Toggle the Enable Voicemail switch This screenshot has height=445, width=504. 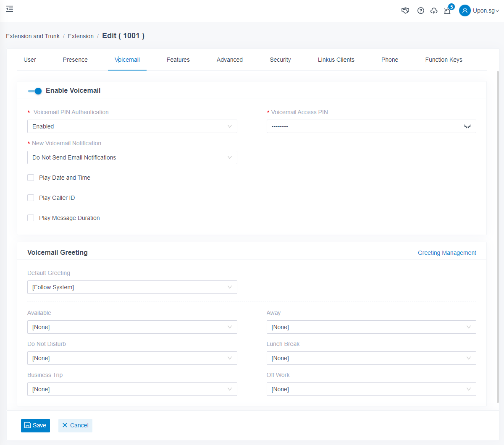[x=35, y=91]
